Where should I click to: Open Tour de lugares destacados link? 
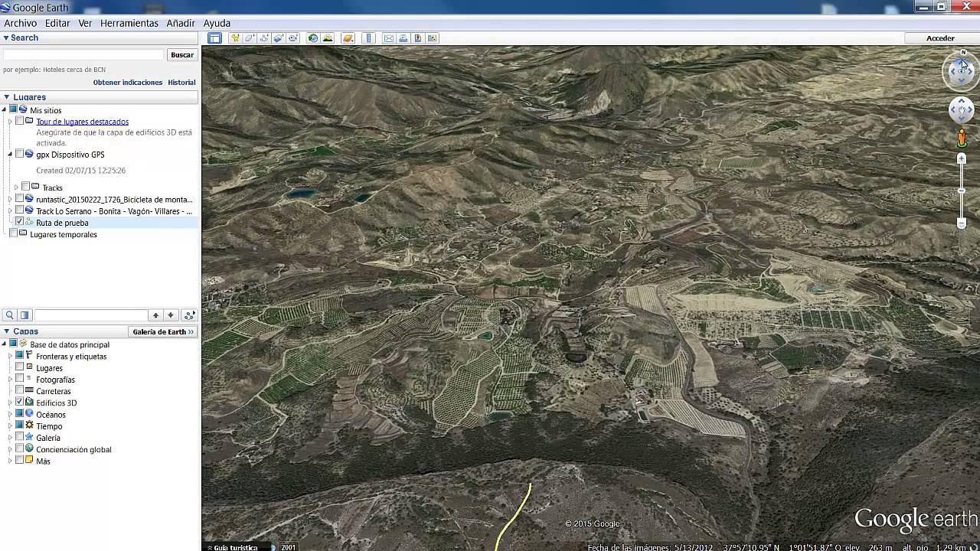click(82, 122)
